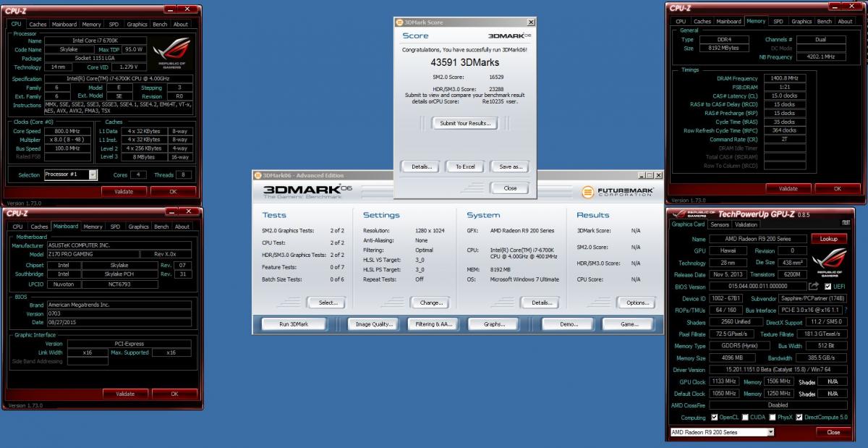This screenshot has width=868, height=448.
Task: Enable the PhysX checkbox in GPU-Z
Action: pyautogui.click(x=773, y=418)
